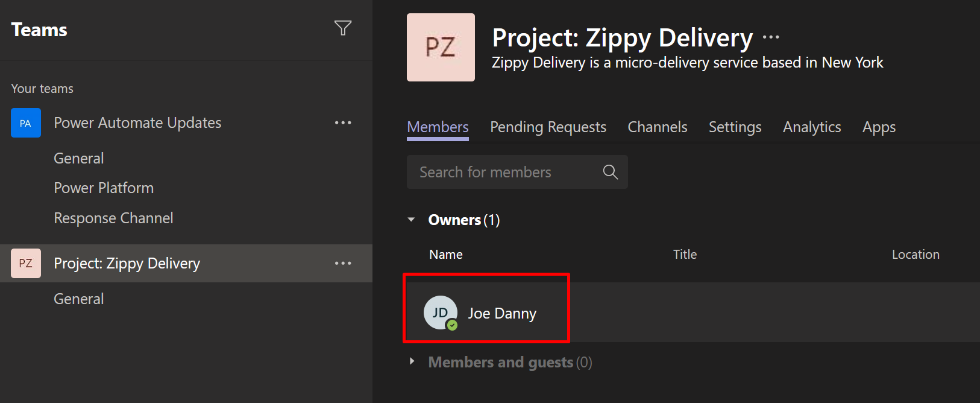Image resolution: width=980 pixels, height=403 pixels.
Task: Open more options for Power Automate Updates
Action: point(343,122)
